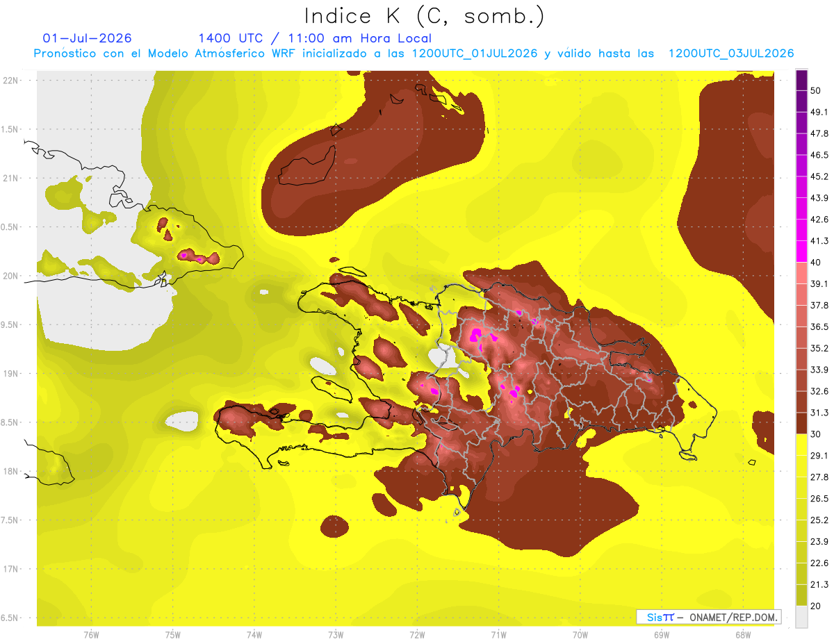This screenshot has width=834, height=644.
Task: Click the "20N" latitude label
Action: tap(10, 276)
